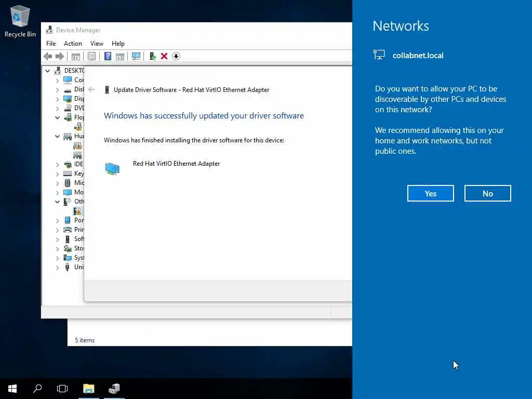Click the red X Uninstall toolbar icon
The width and height of the screenshot is (532, 399).
point(164,56)
